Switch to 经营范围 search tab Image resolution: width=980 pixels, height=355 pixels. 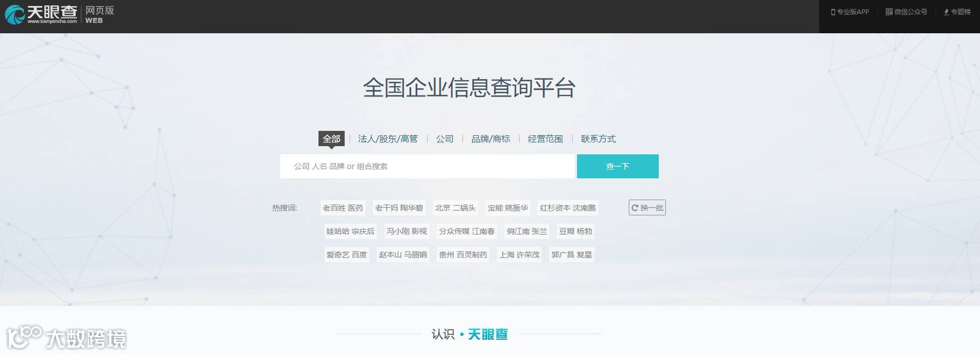(x=545, y=139)
